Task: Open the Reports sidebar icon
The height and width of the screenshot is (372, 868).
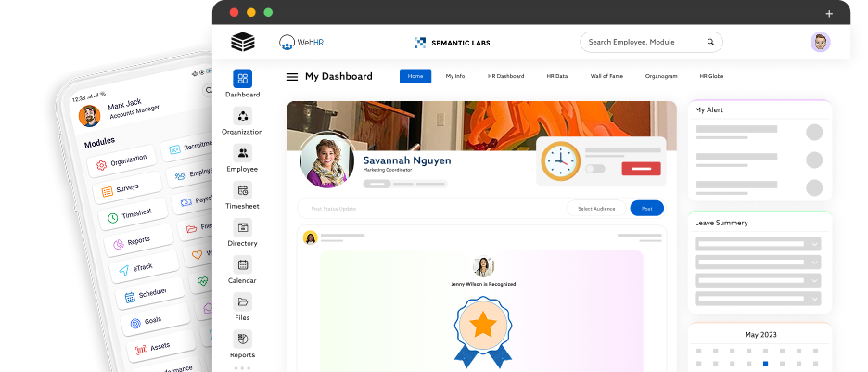Action: coord(242,339)
